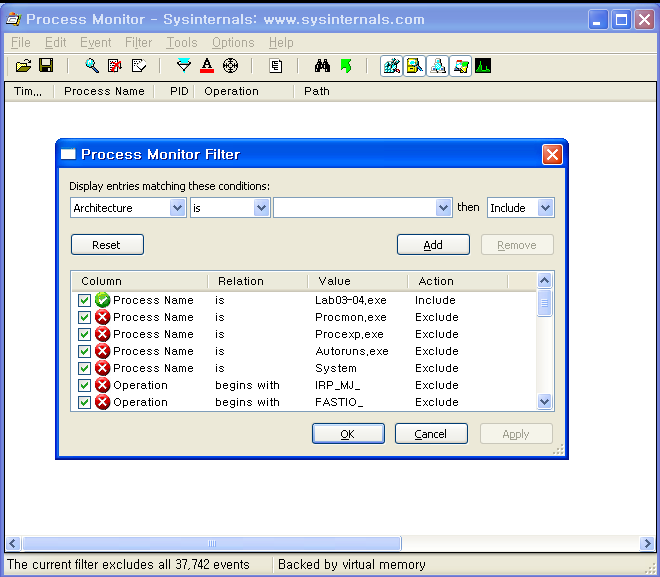Click the Find binoculars icon
This screenshot has height=577, width=660.
(322, 66)
